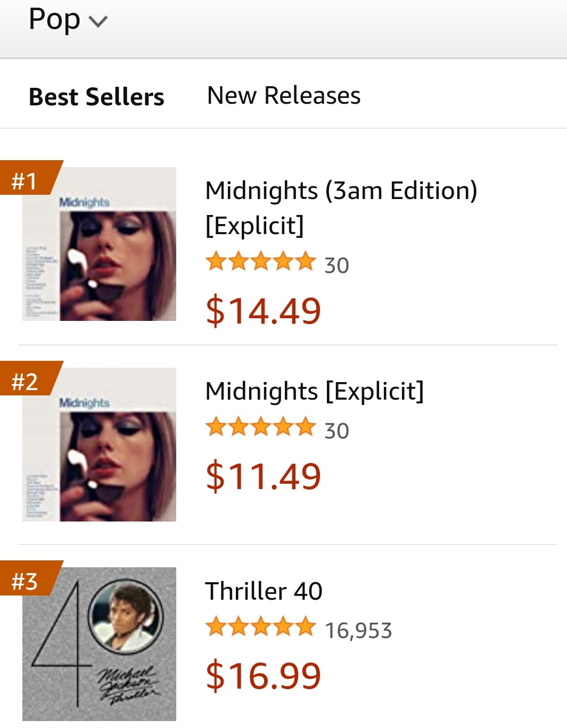Click the $14.49 price
This screenshot has height=728, width=567.
pos(264,311)
